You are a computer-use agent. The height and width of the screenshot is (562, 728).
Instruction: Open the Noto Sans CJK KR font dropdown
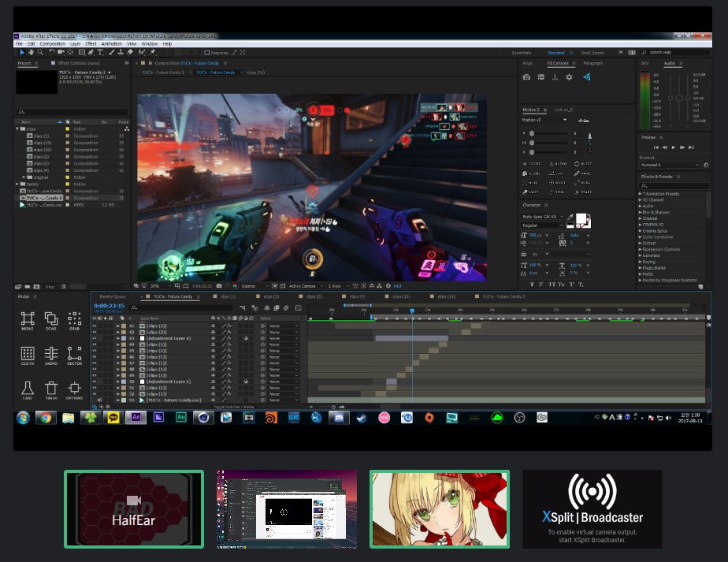click(543, 217)
